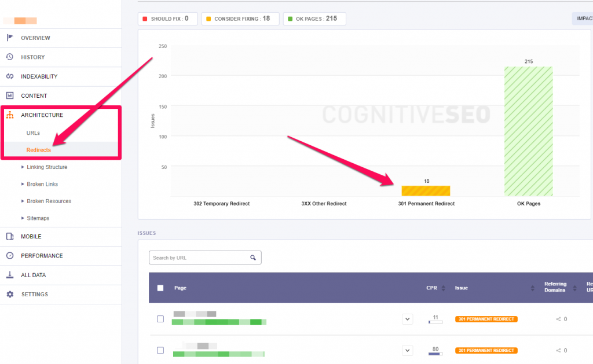This screenshot has height=364, width=593.
Task: Open the Mobile section icon
Action: click(x=9, y=236)
